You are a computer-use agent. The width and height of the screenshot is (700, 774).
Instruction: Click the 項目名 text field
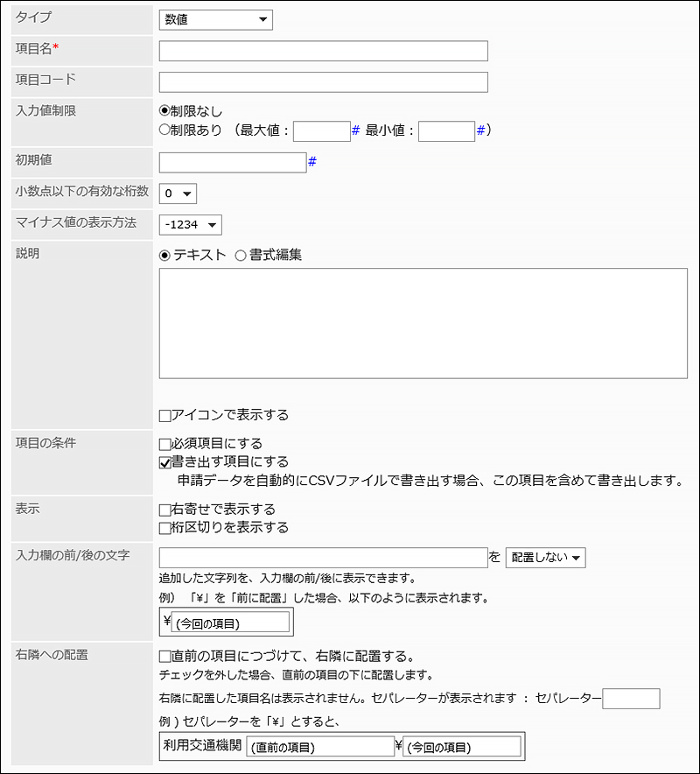pos(323,51)
